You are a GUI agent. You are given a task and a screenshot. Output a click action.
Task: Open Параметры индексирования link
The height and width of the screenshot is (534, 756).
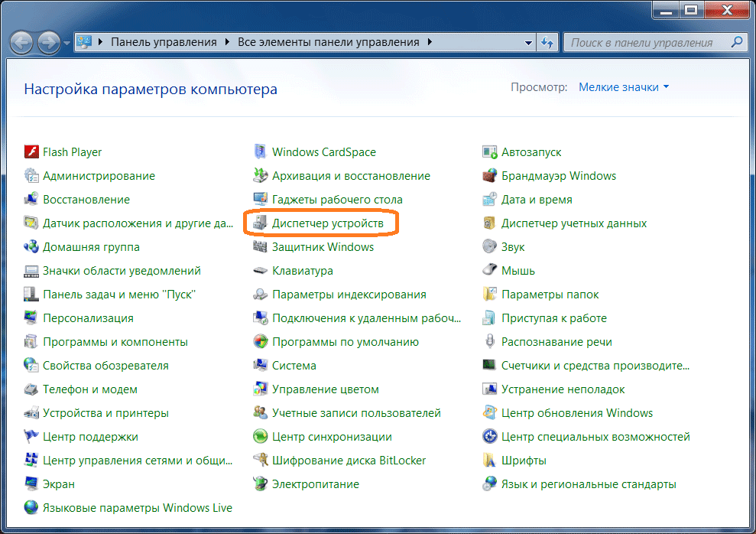(x=349, y=295)
